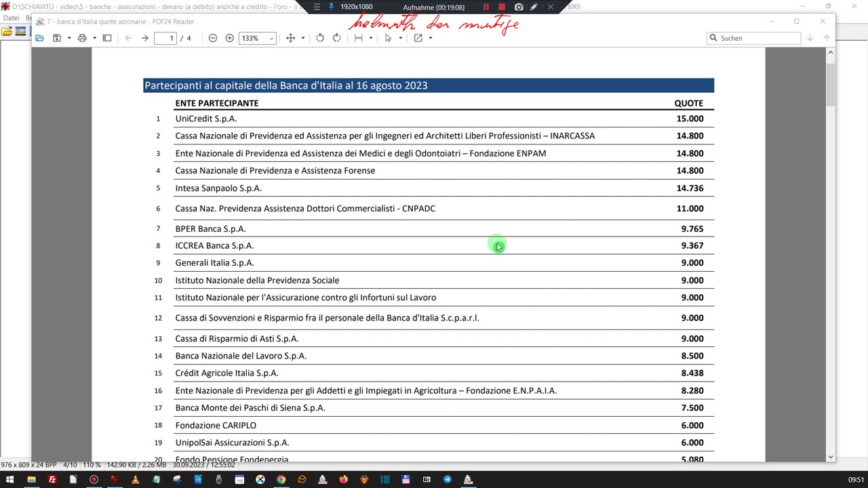This screenshot has height=488, width=868.
Task: Stop the screen recording
Action: pyautogui.click(x=502, y=7)
